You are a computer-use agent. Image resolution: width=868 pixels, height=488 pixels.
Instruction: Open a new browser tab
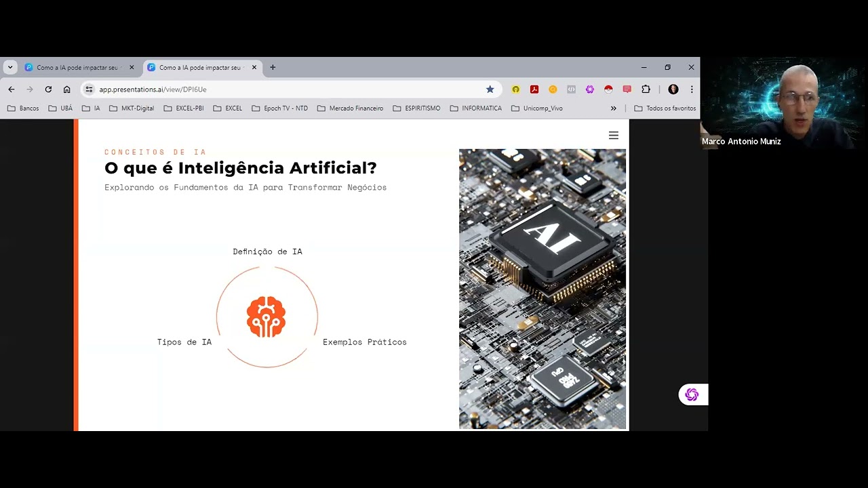click(273, 68)
